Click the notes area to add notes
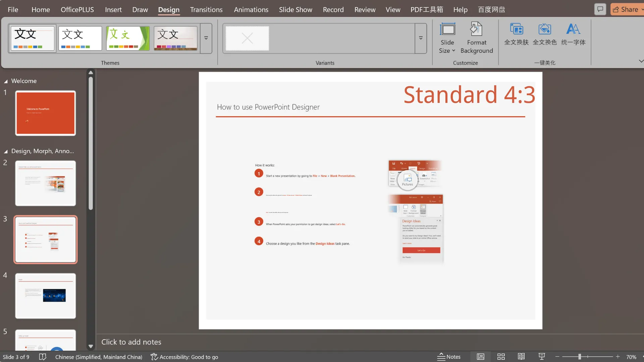This screenshot has width=644, height=362. point(370,342)
